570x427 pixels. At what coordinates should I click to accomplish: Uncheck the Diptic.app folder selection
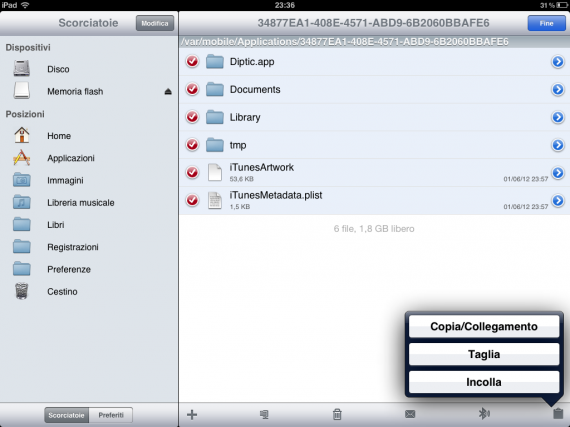coord(192,61)
